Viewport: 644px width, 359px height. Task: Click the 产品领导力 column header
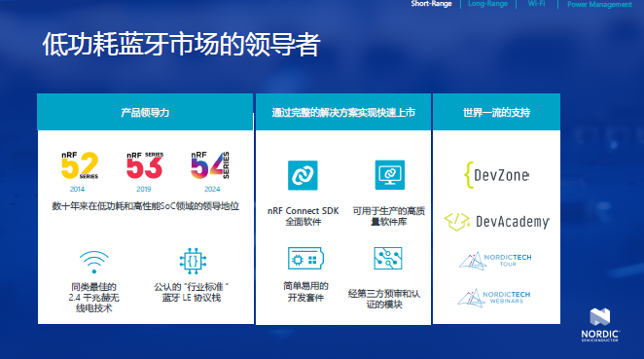(145, 112)
